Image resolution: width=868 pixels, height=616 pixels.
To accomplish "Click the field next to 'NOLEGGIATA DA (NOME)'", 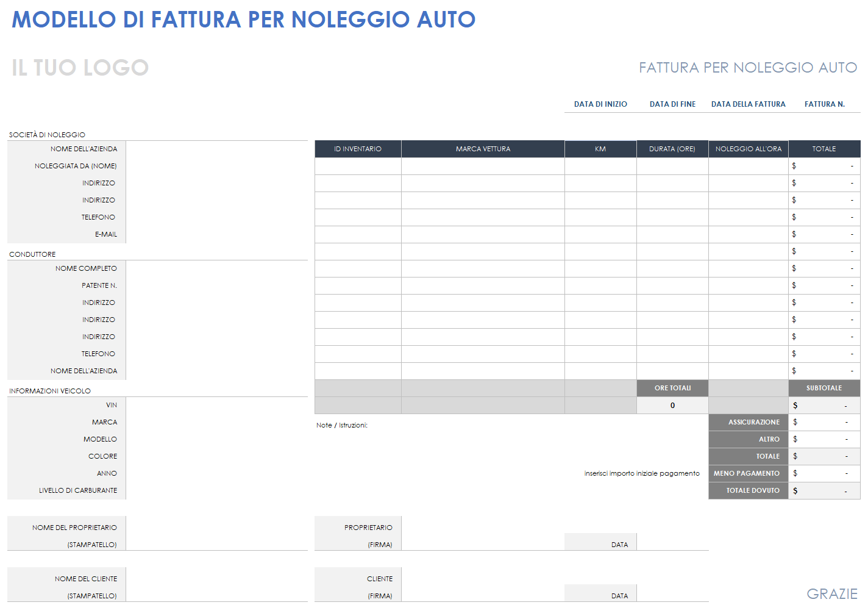I will click(217, 166).
